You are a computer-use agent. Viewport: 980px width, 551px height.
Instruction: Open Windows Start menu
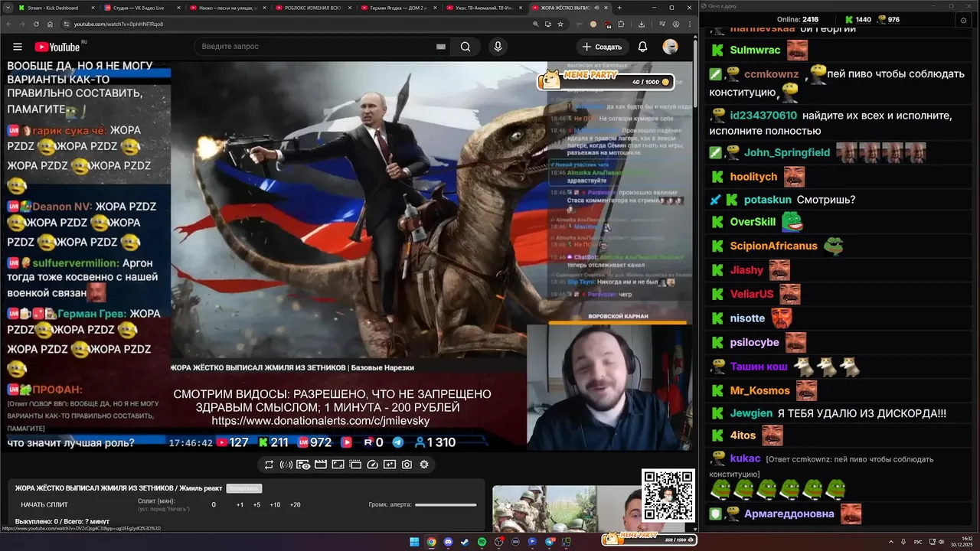[414, 542]
